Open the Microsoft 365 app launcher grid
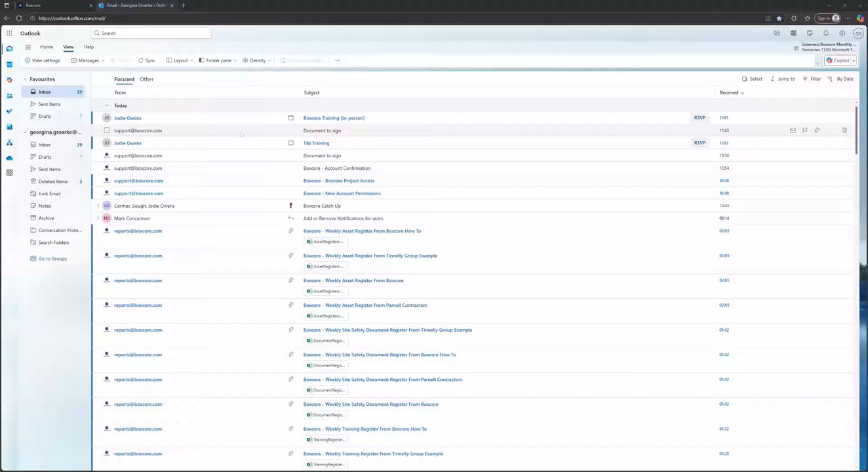The width and height of the screenshot is (868, 472). [9, 33]
